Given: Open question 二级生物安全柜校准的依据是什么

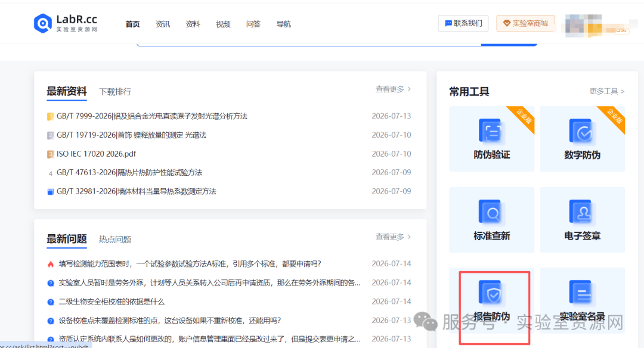Looking at the screenshot, I should (112, 302).
